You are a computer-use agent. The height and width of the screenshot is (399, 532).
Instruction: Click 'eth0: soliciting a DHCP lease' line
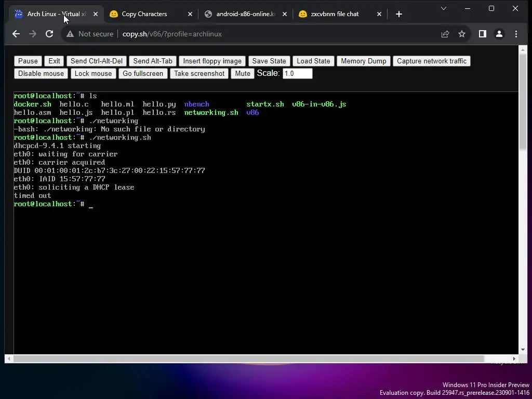click(74, 187)
